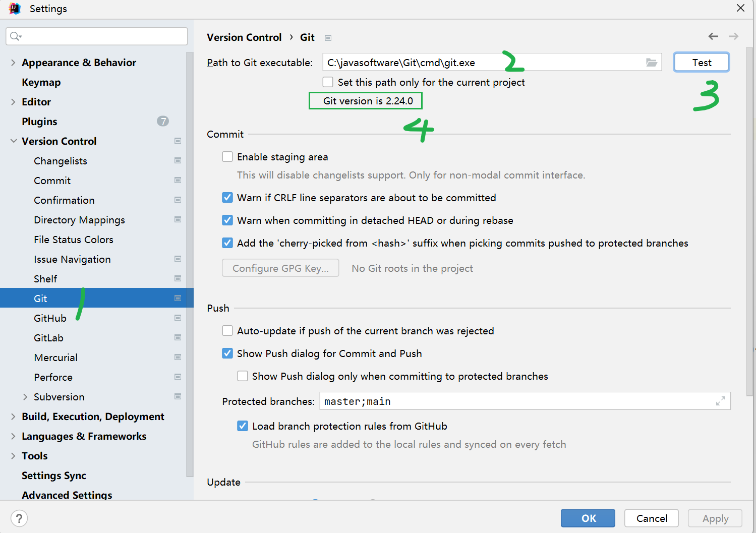756x533 pixels.
Task: Open the Keymap settings page
Action: pos(41,82)
